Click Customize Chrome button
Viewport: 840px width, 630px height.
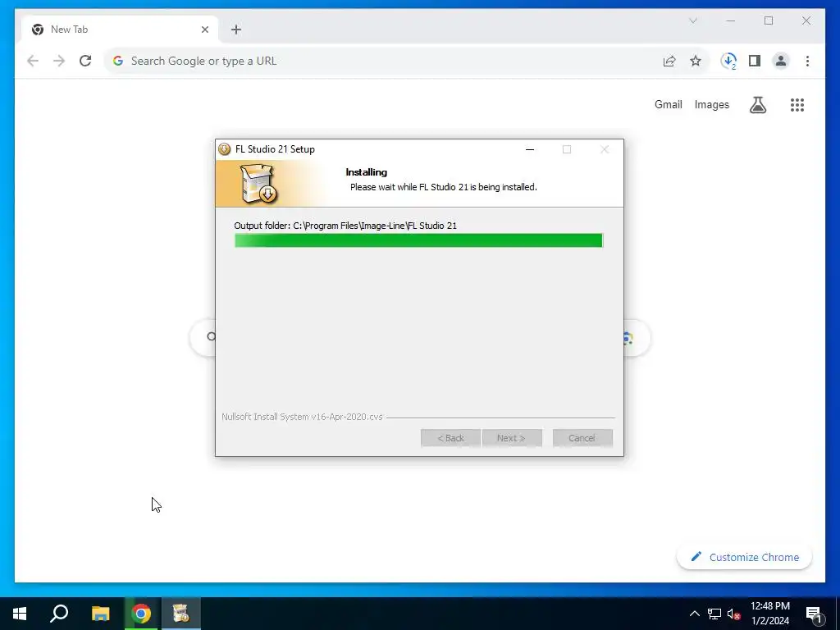tap(744, 557)
